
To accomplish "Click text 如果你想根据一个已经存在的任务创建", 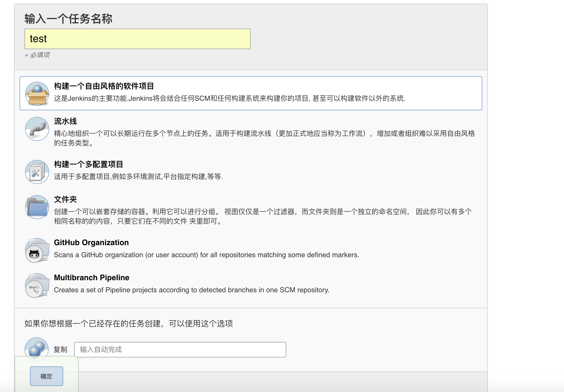I will click(x=129, y=324).
